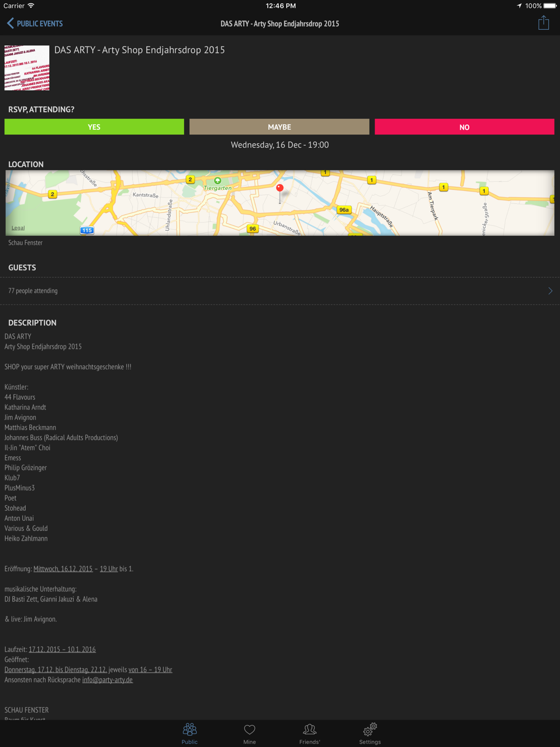Select the red location pin on map
This screenshot has width=560, height=747.
[280, 189]
